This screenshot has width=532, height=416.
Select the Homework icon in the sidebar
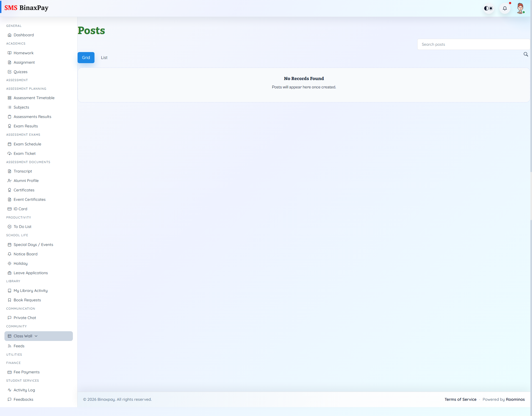click(x=9, y=53)
